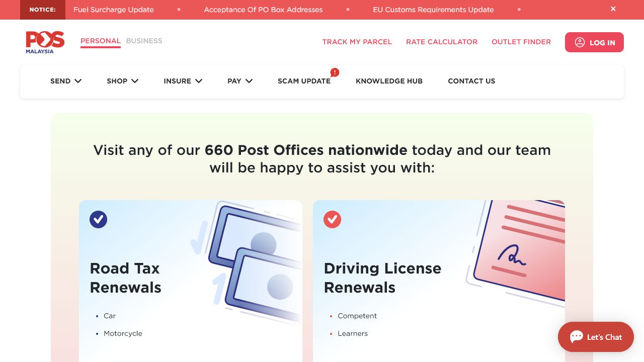
Task: Open the Knowledge Hub
Action: click(x=389, y=81)
